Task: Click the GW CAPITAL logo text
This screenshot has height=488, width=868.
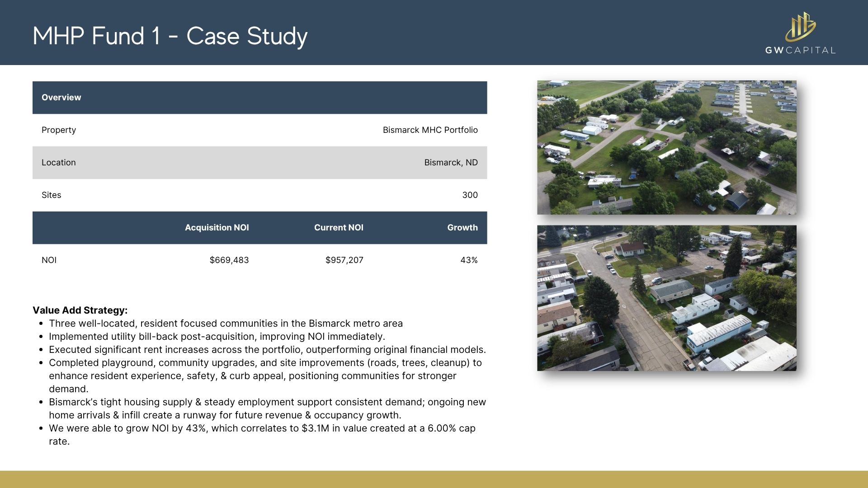Action: (x=800, y=50)
